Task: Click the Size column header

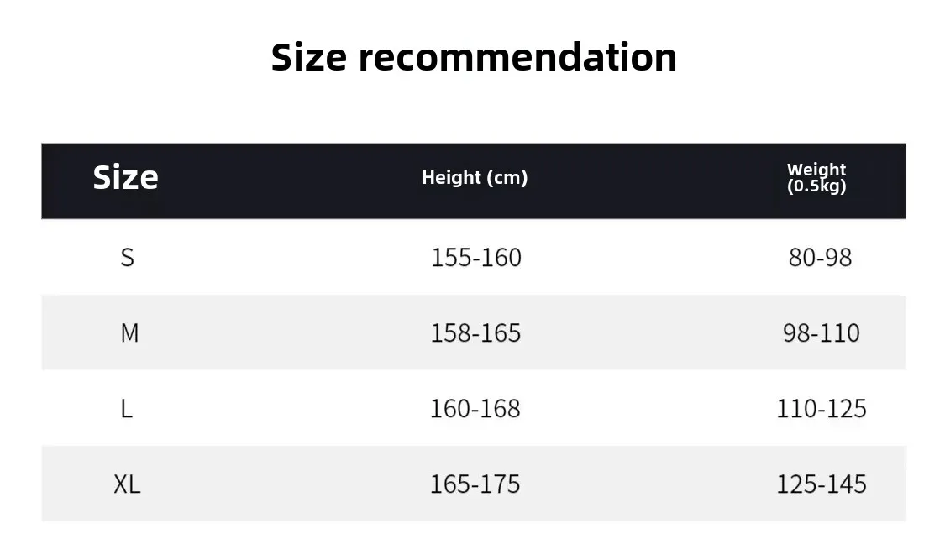Action: pyautogui.click(x=125, y=178)
